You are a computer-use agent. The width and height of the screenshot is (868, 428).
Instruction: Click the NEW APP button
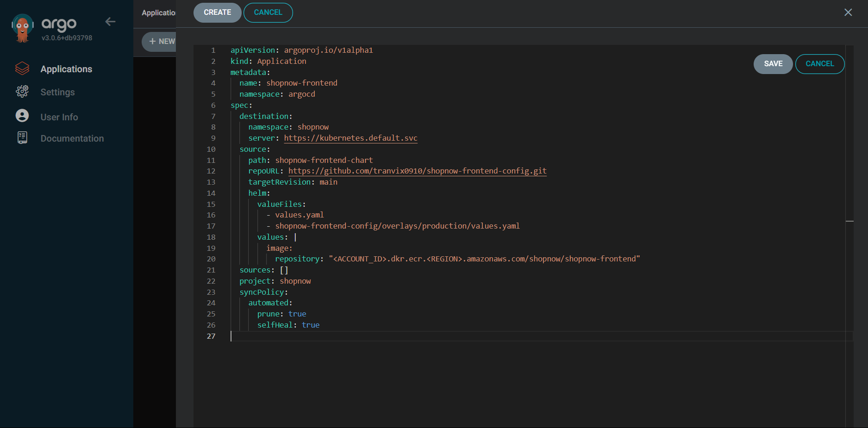pyautogui.click(x=160, y=42)
